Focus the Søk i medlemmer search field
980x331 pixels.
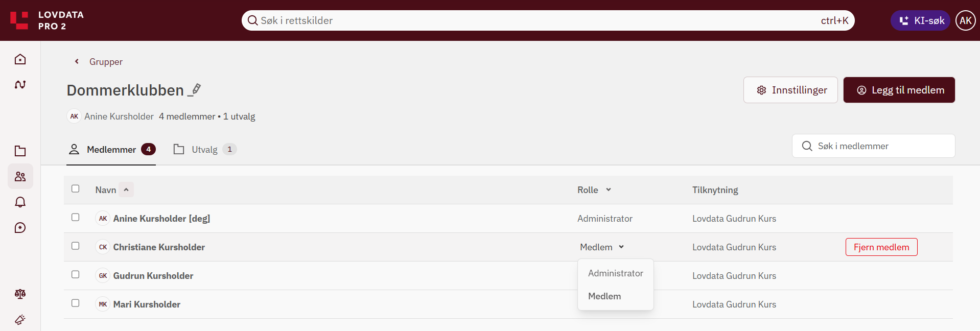873,146
